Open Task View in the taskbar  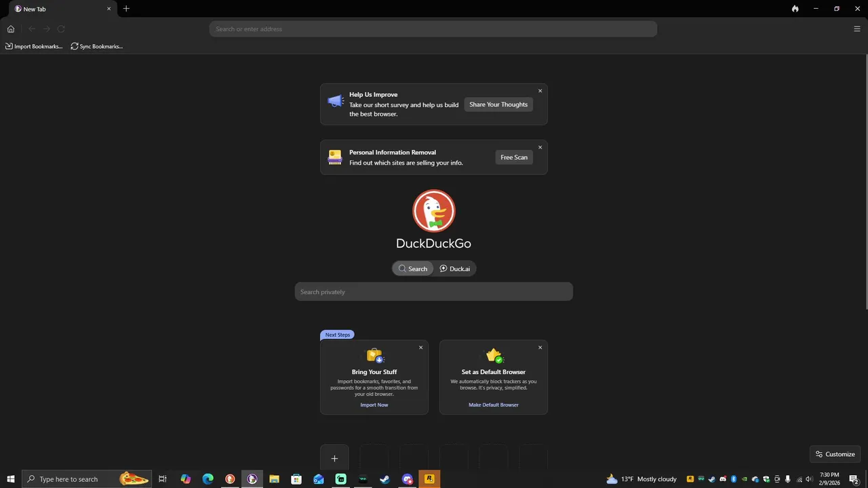pyautogui.click(x=163, y=479)
